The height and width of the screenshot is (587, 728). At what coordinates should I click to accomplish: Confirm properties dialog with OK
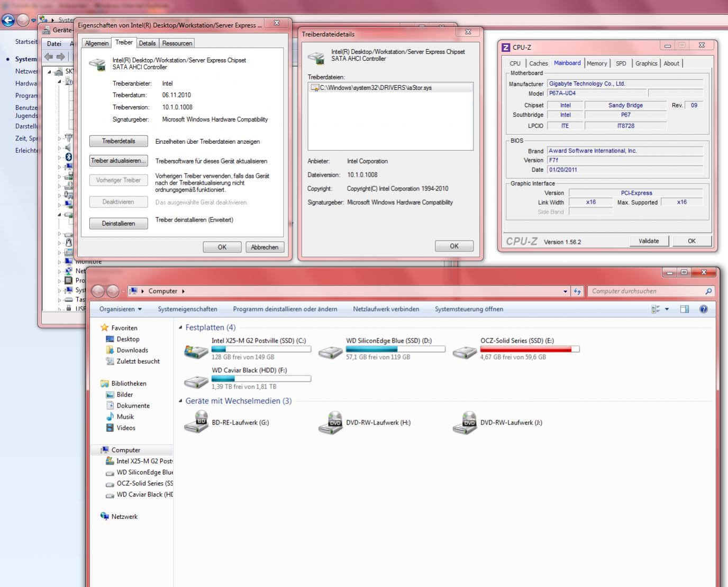tap(222, 247)
